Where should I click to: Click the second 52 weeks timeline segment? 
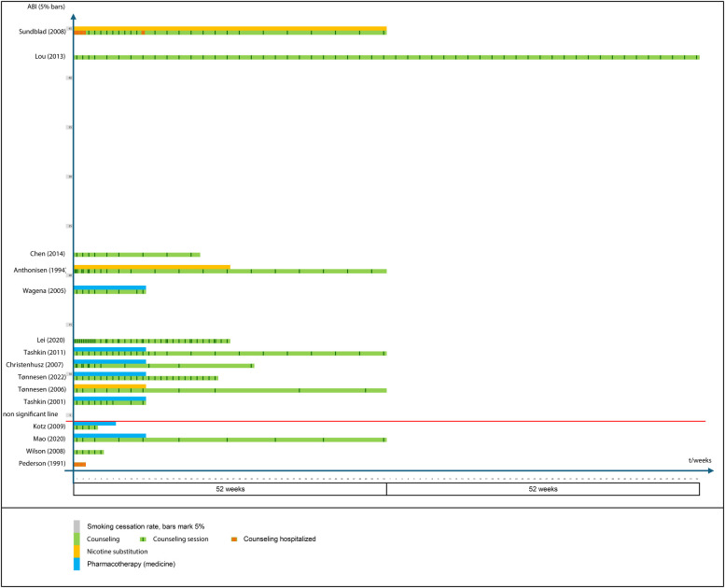(x=542, y=488)
